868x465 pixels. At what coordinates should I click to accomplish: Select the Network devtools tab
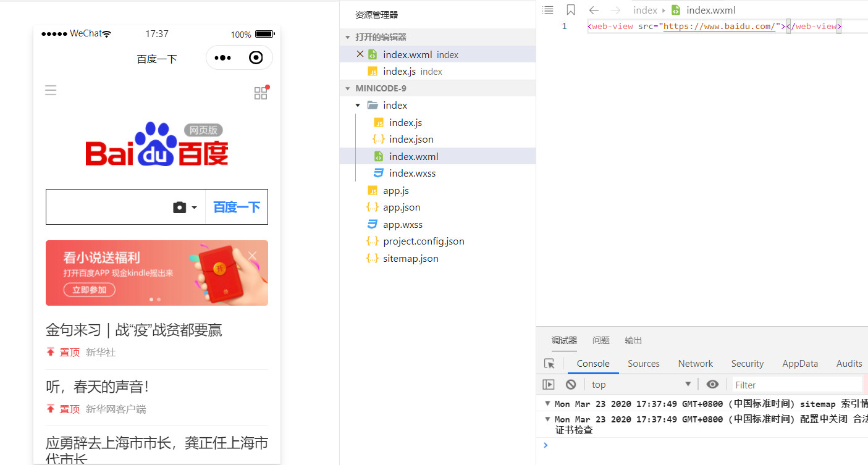click(696, 364)
